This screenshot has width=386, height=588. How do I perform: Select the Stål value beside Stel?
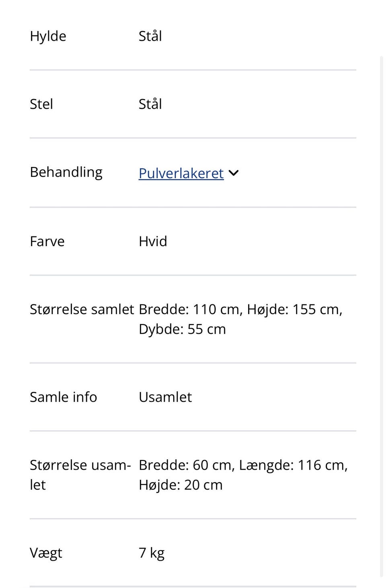[x=150, y=104]
